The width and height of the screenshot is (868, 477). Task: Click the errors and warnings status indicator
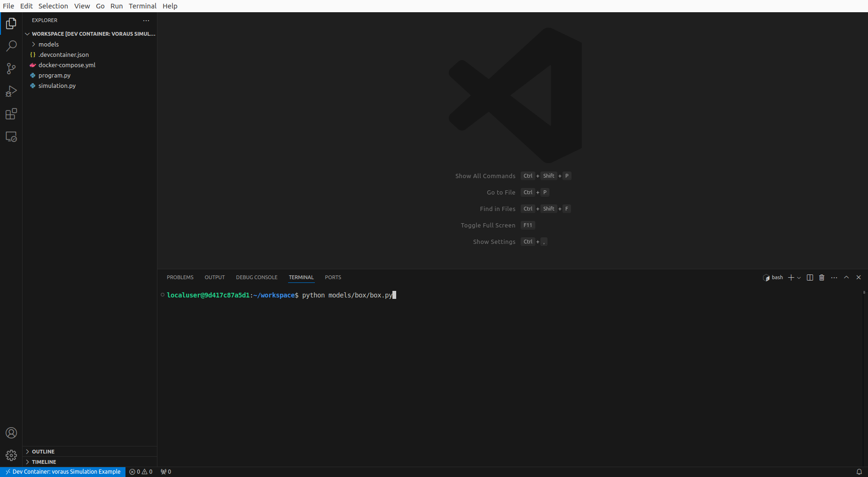point(141,472)
